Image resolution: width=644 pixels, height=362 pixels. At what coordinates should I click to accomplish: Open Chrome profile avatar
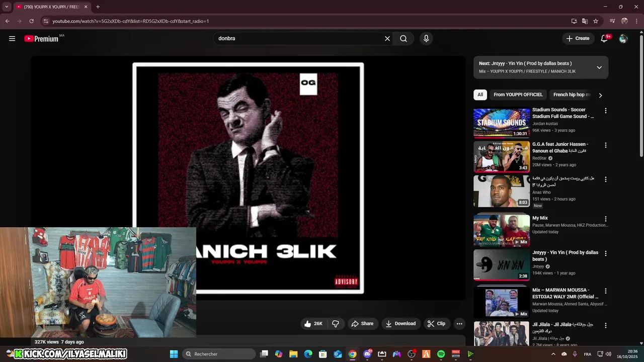pyautogui.click(x=624, y=21)
